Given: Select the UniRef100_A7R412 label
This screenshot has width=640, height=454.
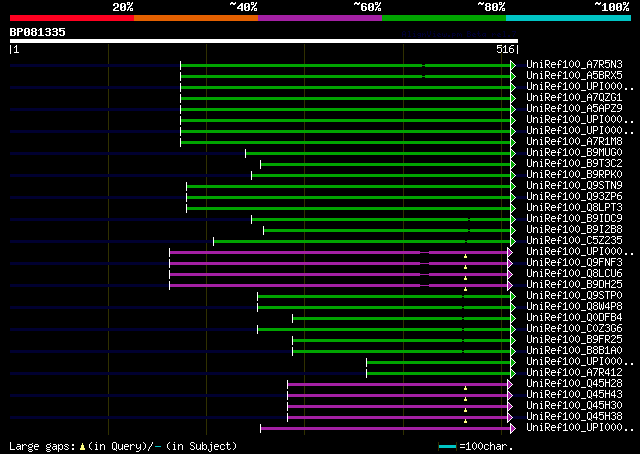Looking at the screenshot, I should (x=574, y=373).
